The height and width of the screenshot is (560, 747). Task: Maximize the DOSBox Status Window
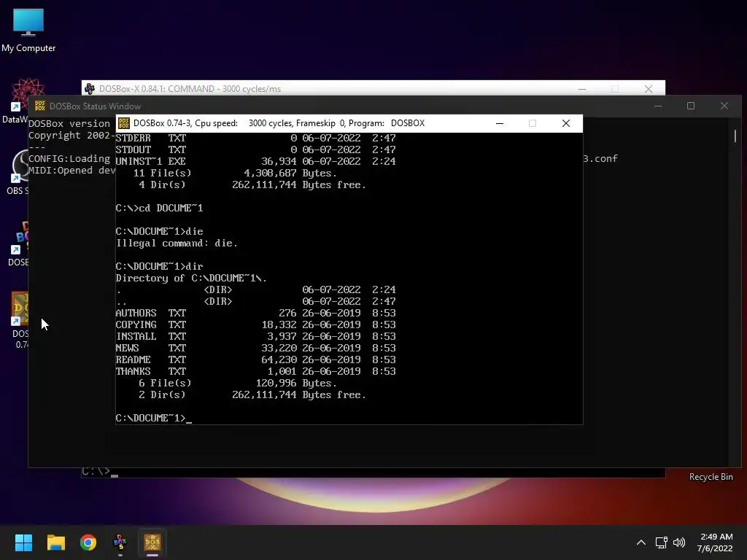click(x=691, y=106)
